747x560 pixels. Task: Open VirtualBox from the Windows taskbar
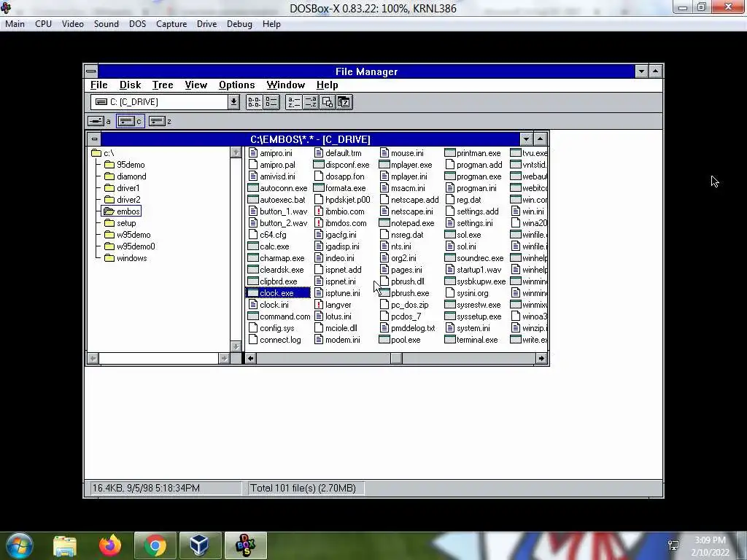coord(199,545)
